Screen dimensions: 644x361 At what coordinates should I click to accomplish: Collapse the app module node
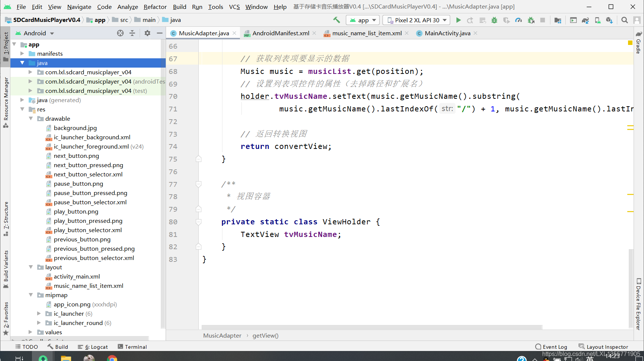[x=14, y=44]
